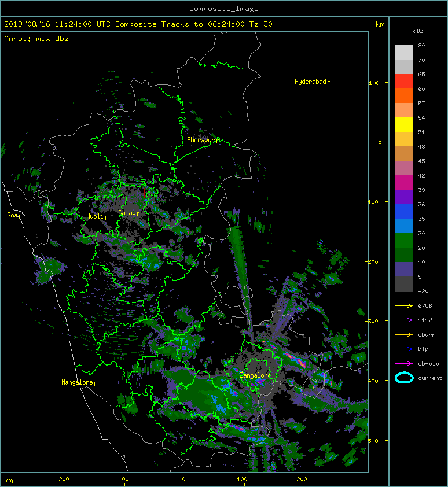Select the light green band in dBZ scale
Viewport: 448px width, 487px height.
point(404,241)
